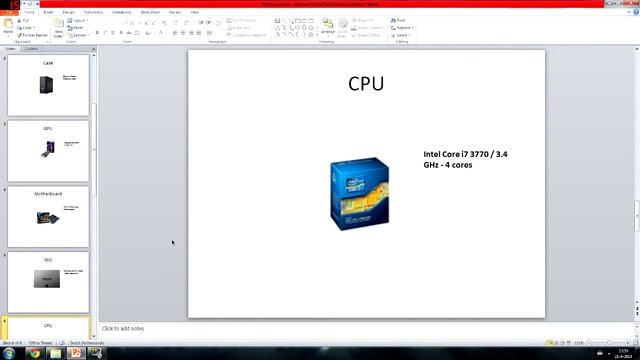Expand the Shapes gallery More arrow
Screen dimensions: 640x360
(x=317, y=35)
